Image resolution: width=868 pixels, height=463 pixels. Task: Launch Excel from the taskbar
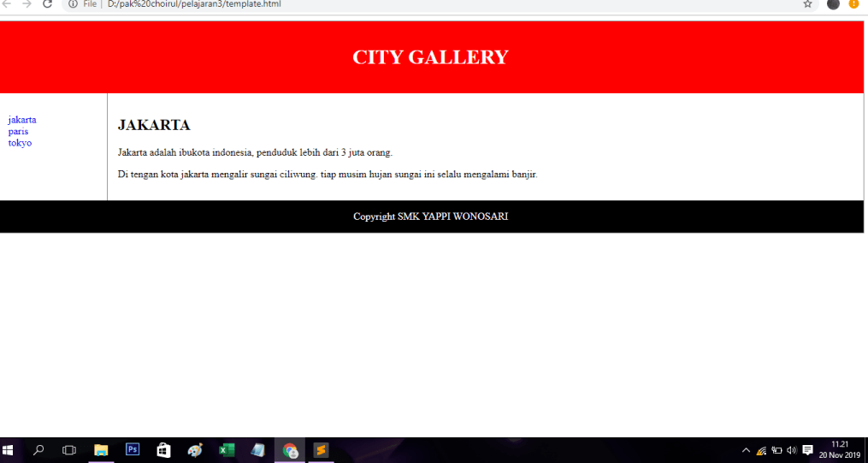(227, 450)
